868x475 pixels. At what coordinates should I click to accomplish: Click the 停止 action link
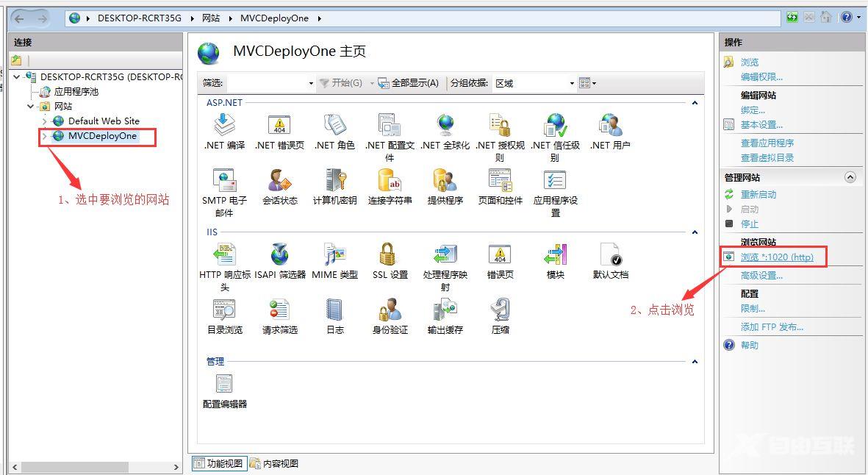click(x=750, y=224)
